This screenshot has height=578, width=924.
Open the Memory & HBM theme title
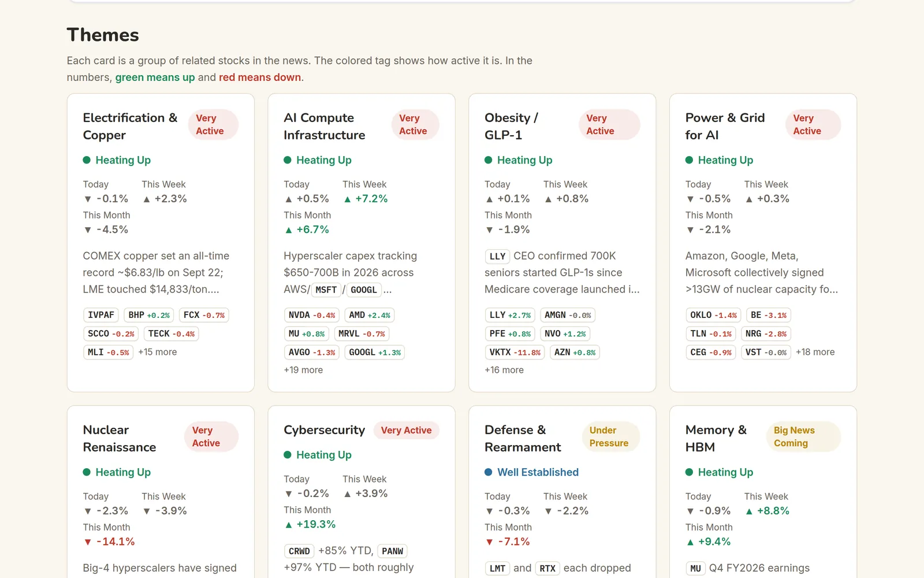click(716, 438)
